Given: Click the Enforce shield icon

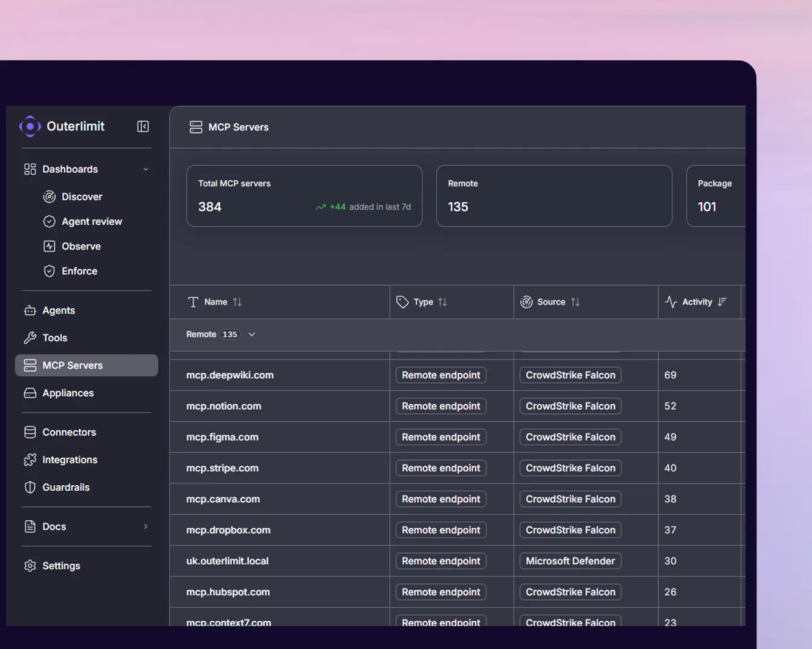Looking at the screenshot, I should pos(50,271).
